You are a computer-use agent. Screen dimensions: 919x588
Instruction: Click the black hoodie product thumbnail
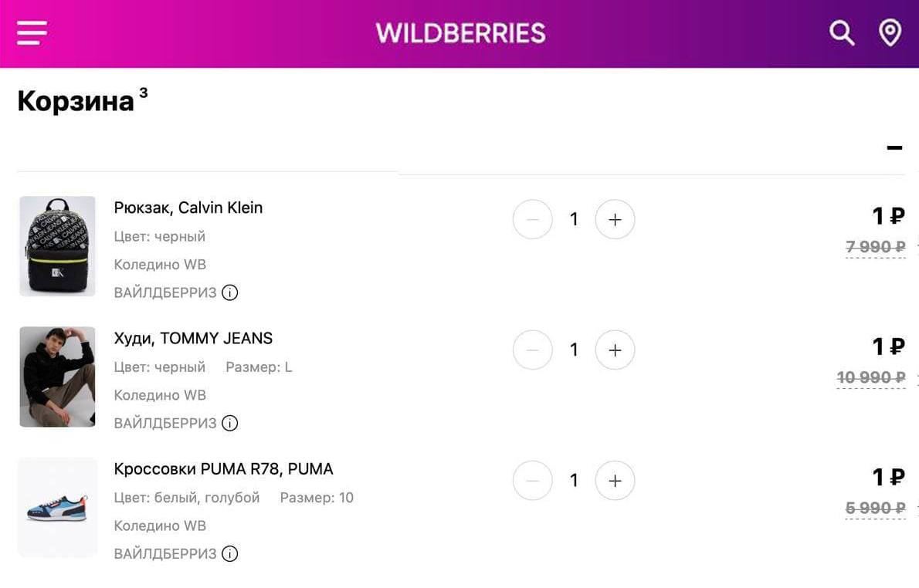(x=57, y=377)
